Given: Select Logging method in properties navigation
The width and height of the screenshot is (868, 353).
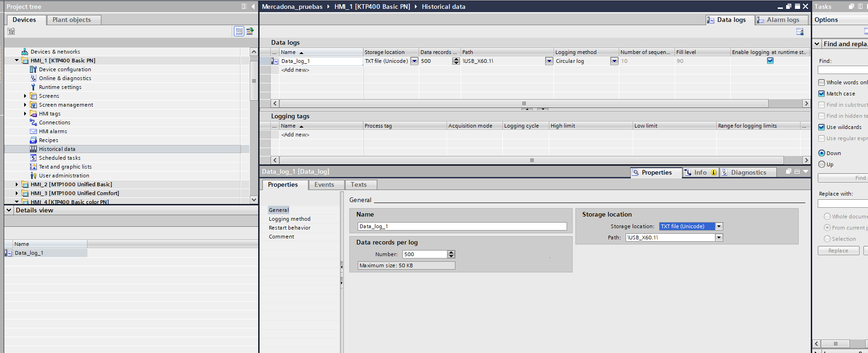Looking at the screenshot, I should pos(289,219).
